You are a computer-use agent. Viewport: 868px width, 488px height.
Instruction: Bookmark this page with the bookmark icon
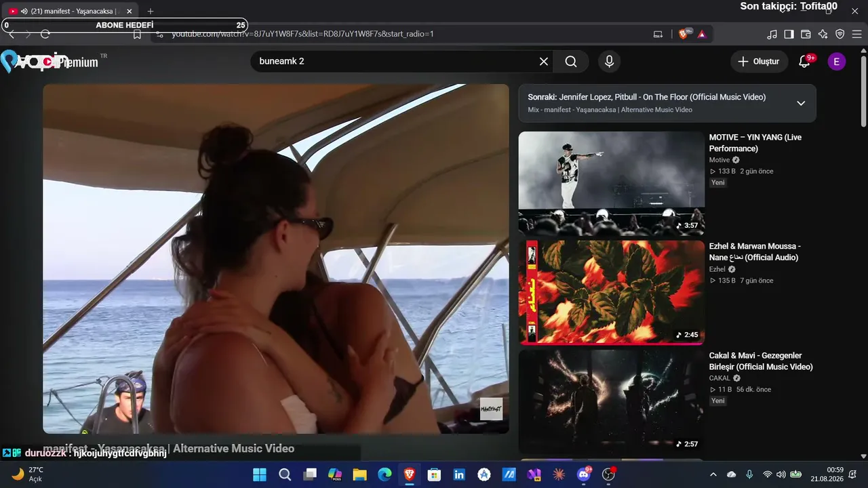pos(137,34)
